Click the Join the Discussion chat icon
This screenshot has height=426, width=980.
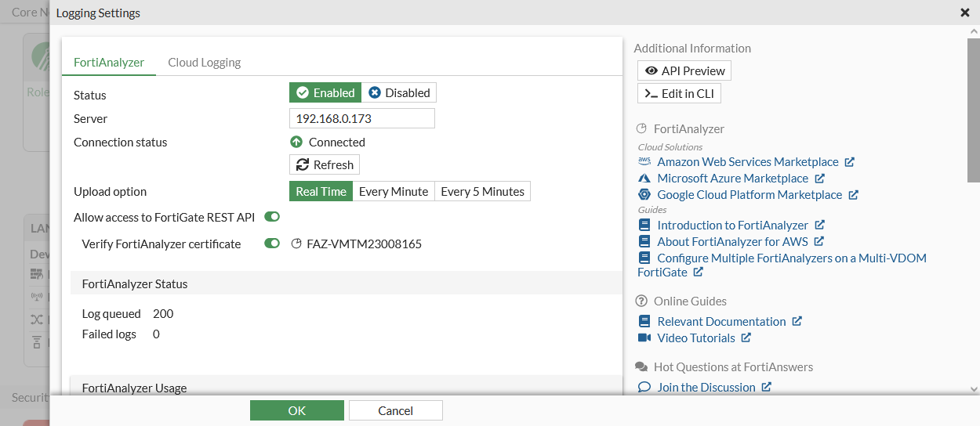644,387
